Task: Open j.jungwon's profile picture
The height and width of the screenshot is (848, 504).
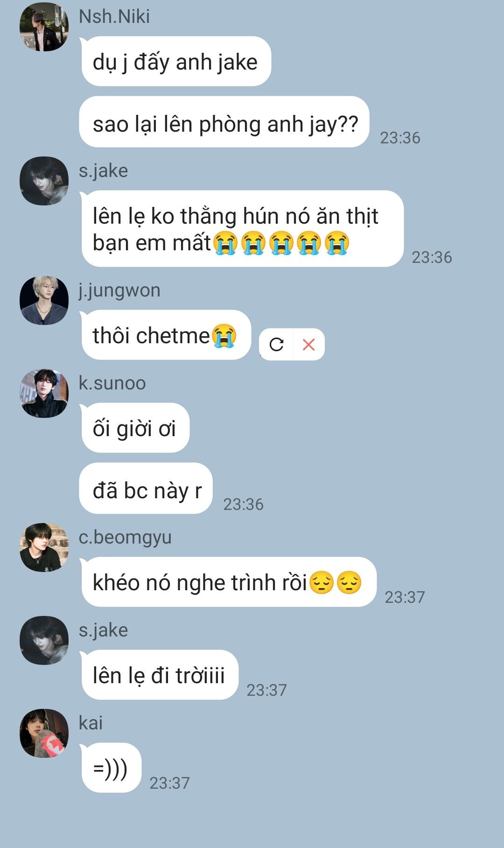Action: point(44,300)
